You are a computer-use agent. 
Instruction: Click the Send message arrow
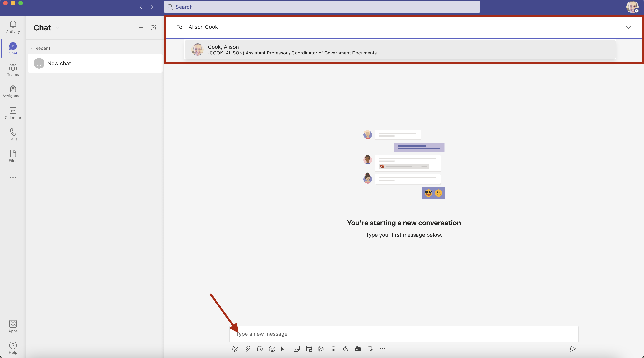point(572,349)
